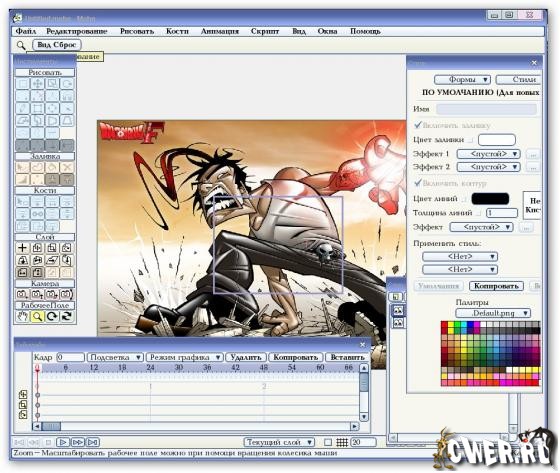
Task: Click the Толщина линий value field
Action: point(502,213)
